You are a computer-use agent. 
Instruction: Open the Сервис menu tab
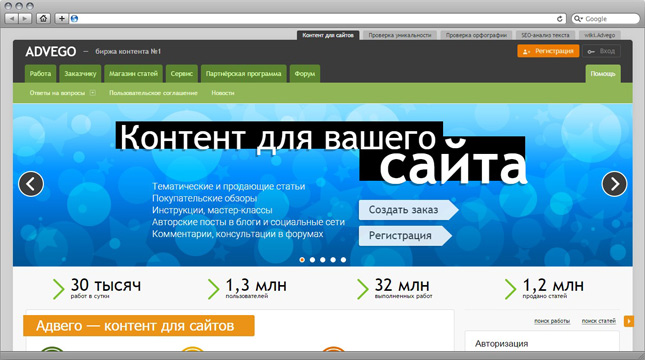182,74
